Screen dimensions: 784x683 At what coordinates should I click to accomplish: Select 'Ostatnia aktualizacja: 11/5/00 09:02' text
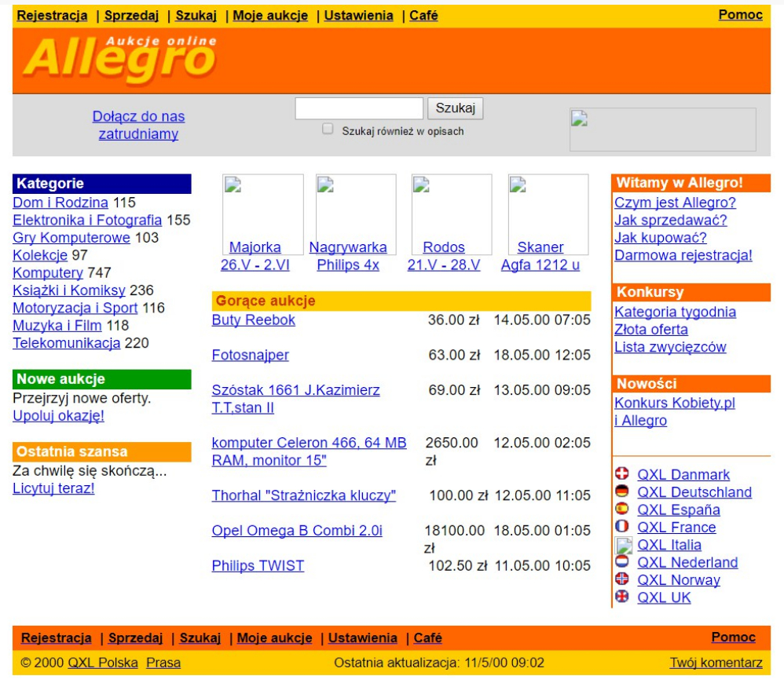[x=439, y=663]
